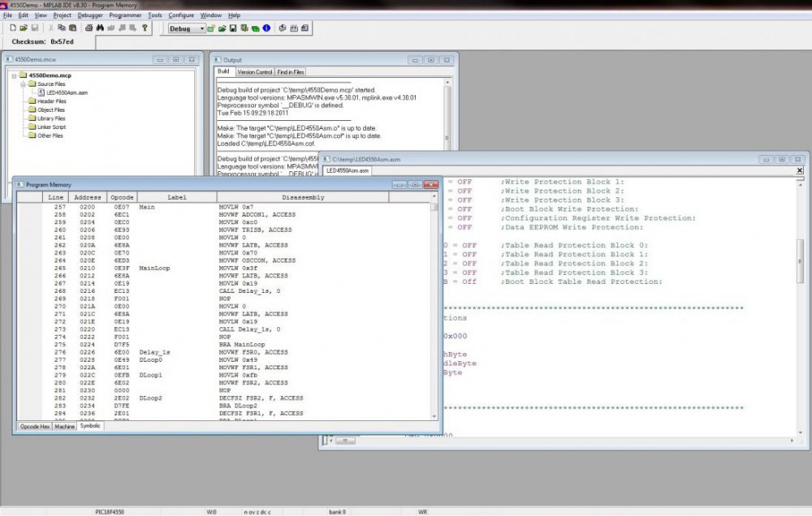Cut text using the Cut toolbar icon
This screenshot has width=812, height=516.
point(50,28)
